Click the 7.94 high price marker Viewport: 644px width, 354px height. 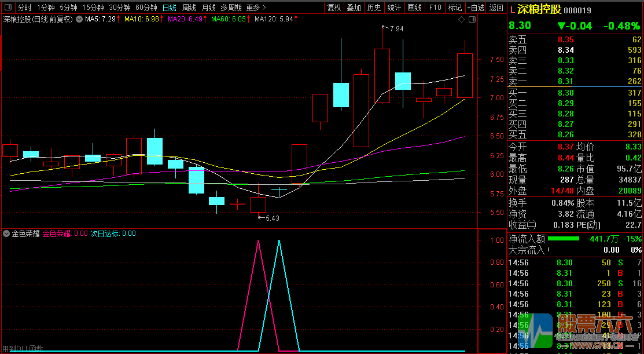[396, 28]
